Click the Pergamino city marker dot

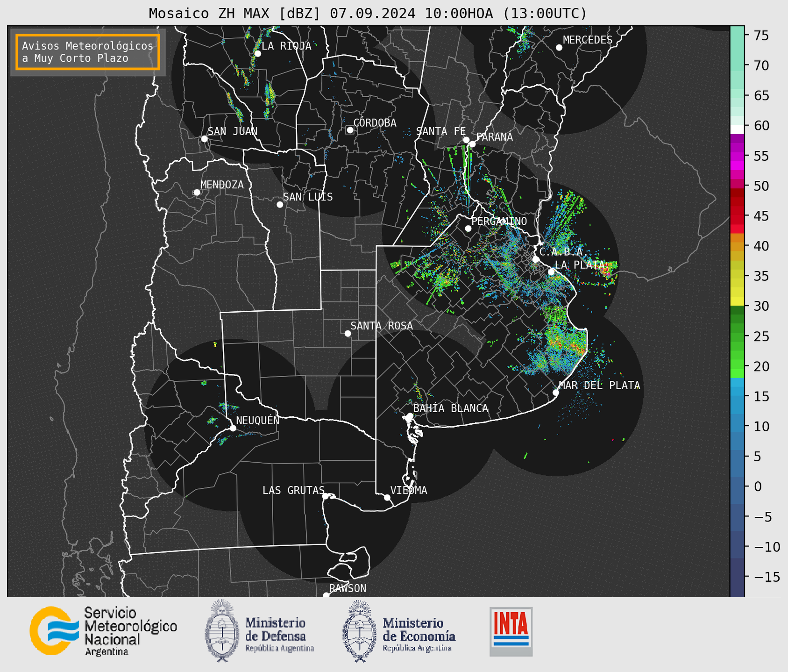[468, 229]
